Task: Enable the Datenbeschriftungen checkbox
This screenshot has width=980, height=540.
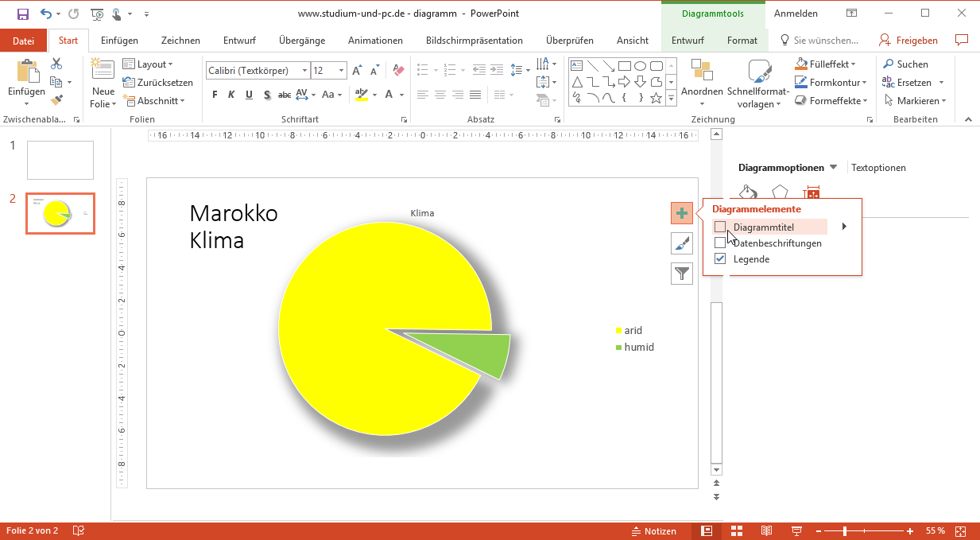Action: (720, 243)
